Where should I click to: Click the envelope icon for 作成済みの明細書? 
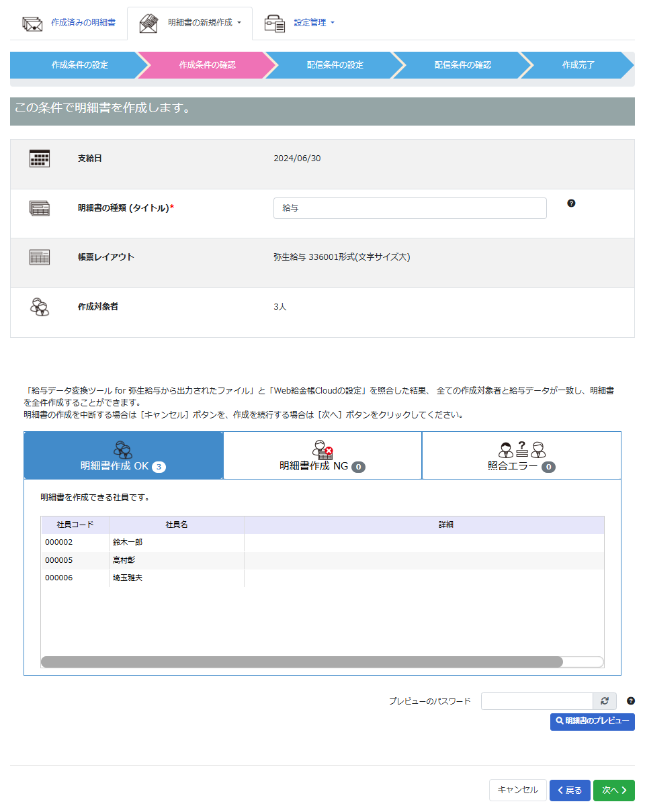[32, 23]
